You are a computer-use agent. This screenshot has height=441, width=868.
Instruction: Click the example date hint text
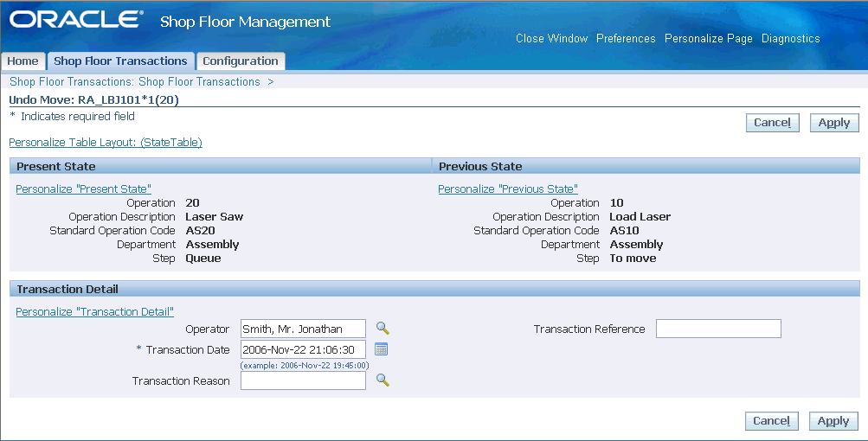(305, 365)
